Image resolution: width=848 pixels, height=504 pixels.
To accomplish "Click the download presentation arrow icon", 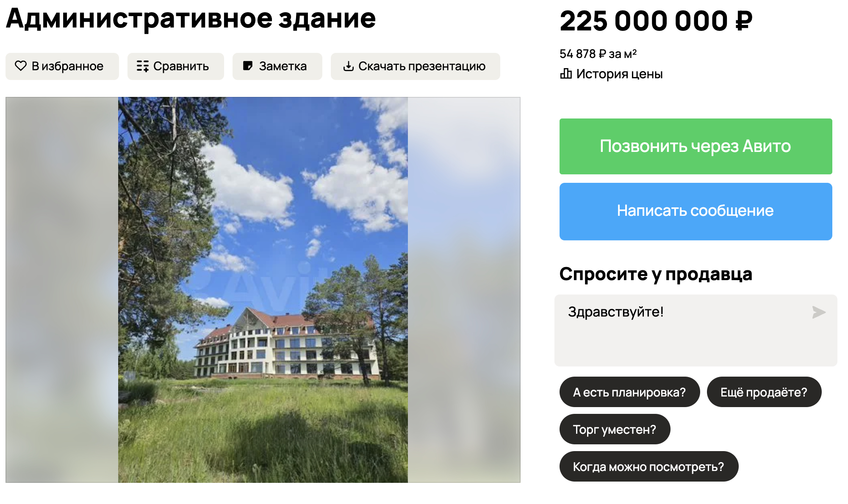I will tap(348, 66).
